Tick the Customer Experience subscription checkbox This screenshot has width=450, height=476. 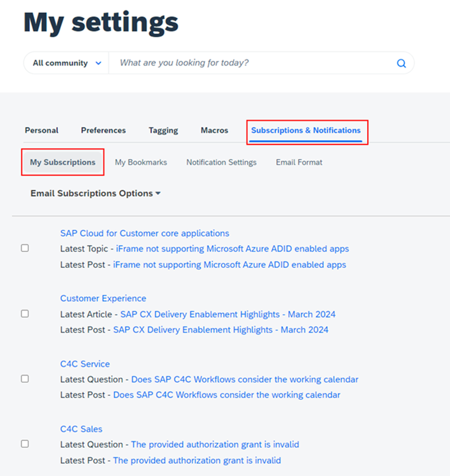point(25,313)
